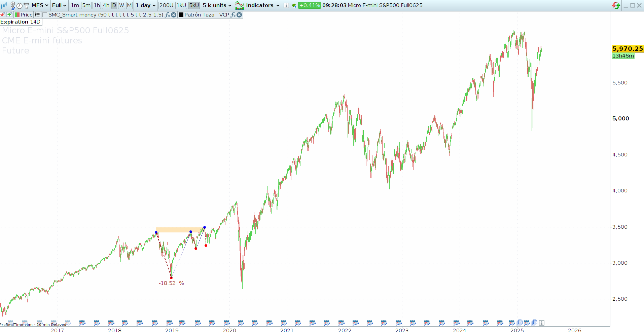Click the green up arrow icon
This screenshot has height=334, width=644.
(9, 15)
